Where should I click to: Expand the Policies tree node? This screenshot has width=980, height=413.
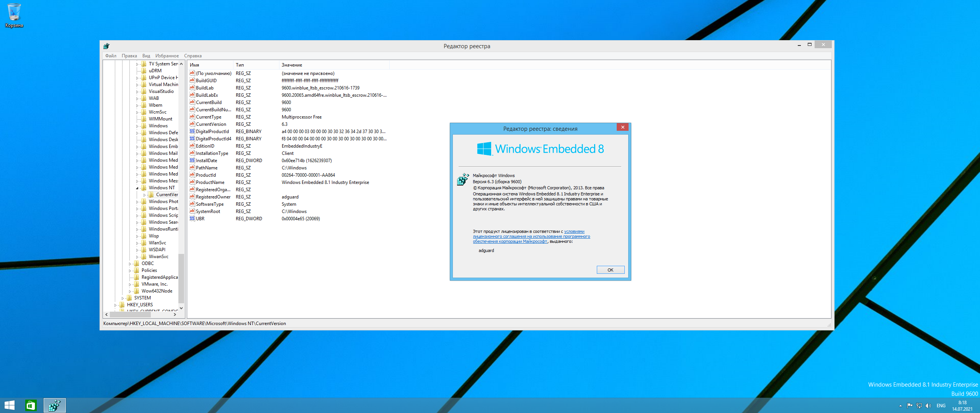coord(130,271)
